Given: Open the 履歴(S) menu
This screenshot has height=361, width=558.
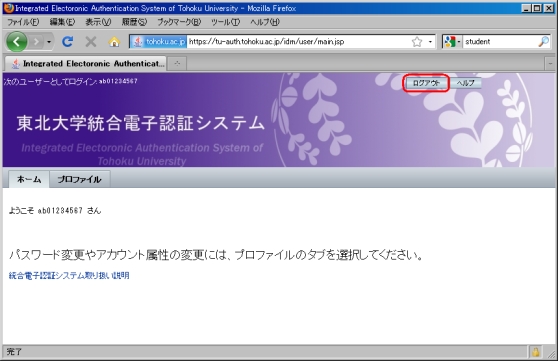Looking at the screenshot, I should [x=134, y=22].
